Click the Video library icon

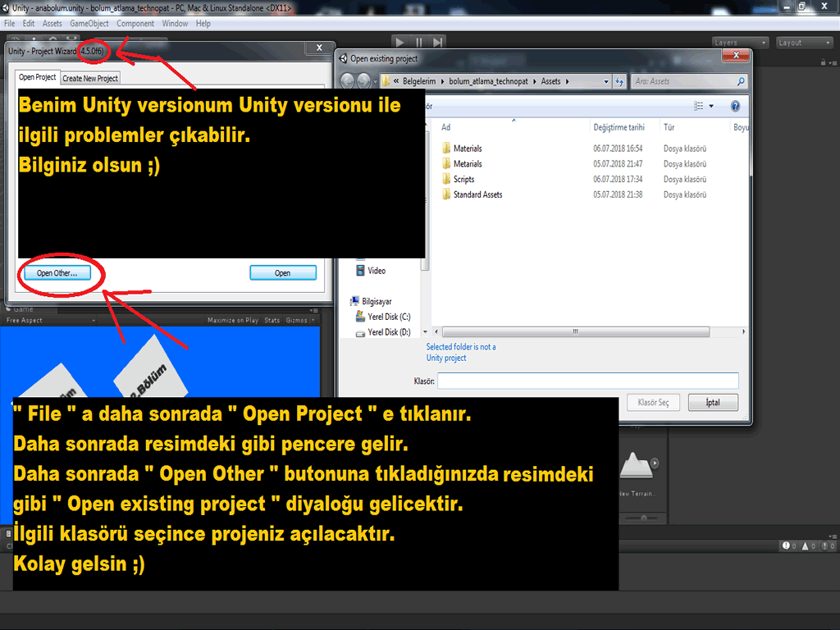pyautogui.click(x=361, y=271)
